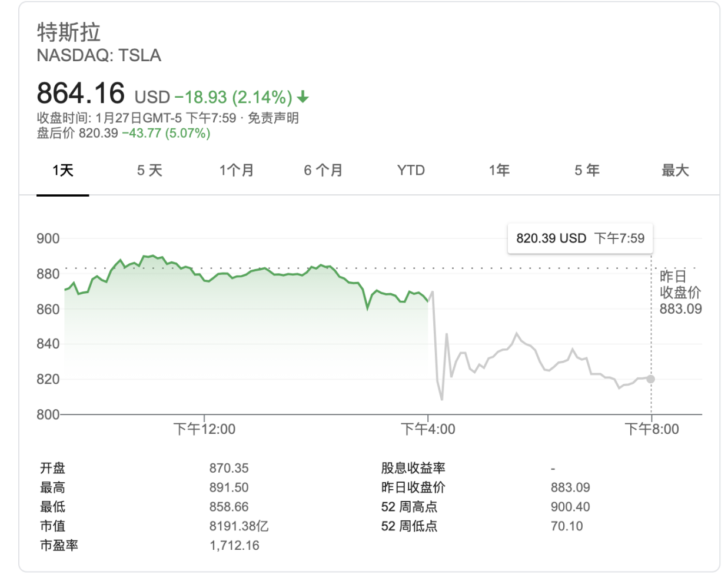
Task: Open the 免责声明 disclaimer link
Action: click(273, 118)
